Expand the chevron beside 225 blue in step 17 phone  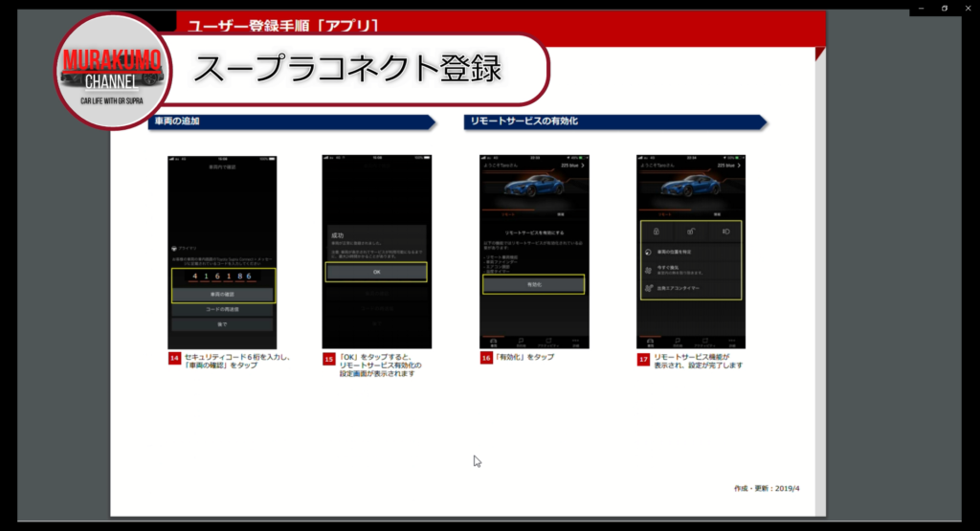click(x=739, y=166)
